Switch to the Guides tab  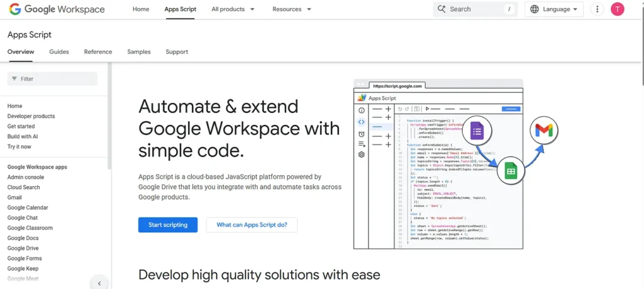59,52
